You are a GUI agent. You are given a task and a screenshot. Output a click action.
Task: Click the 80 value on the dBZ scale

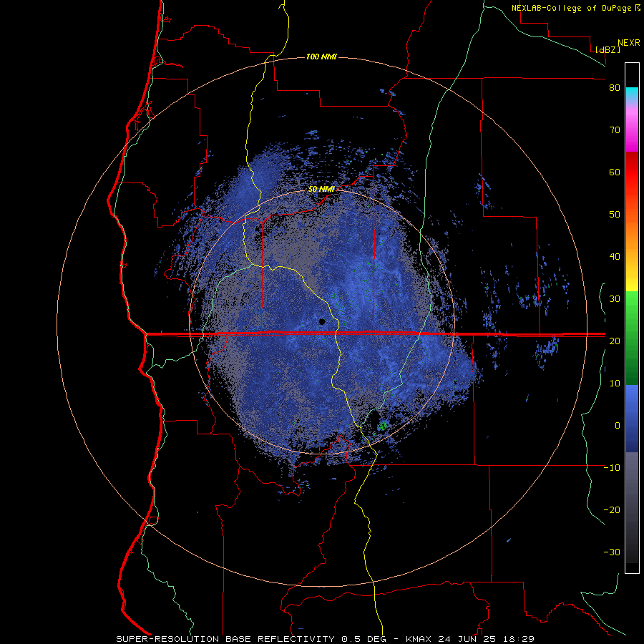tap(615, 88)
